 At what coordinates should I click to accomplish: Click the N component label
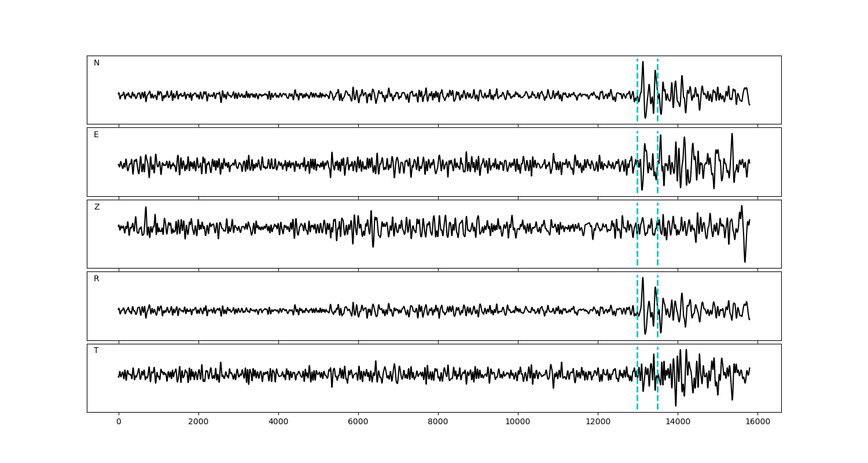pos(97,63)
